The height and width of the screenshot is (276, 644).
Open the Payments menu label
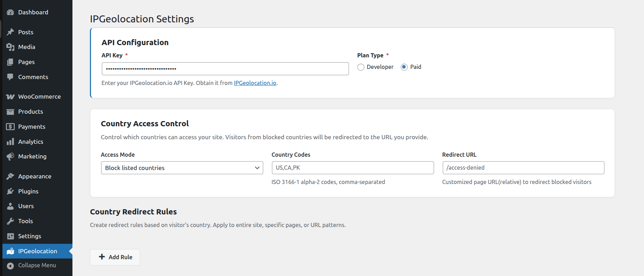click(x=31, y=127)
